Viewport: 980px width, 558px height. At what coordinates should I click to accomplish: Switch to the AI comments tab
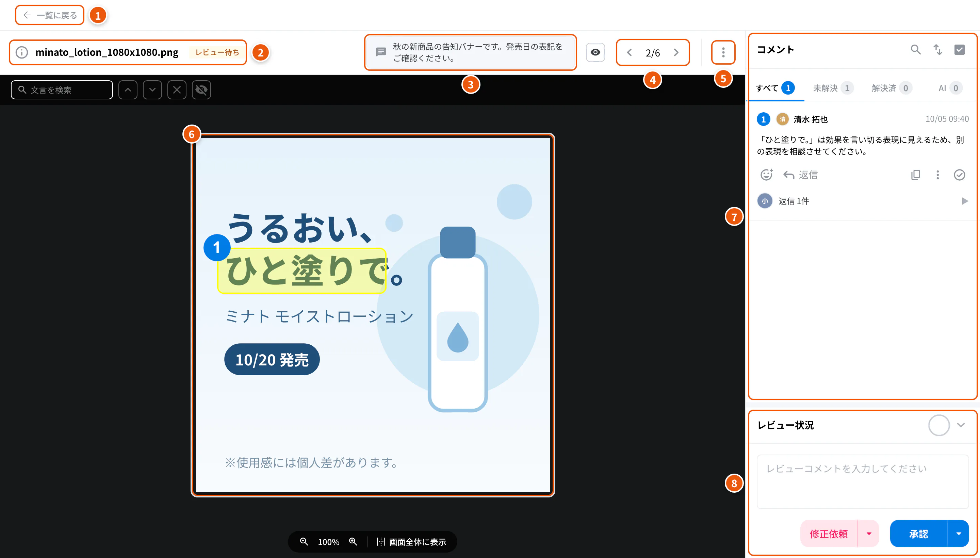pos(950,88)
